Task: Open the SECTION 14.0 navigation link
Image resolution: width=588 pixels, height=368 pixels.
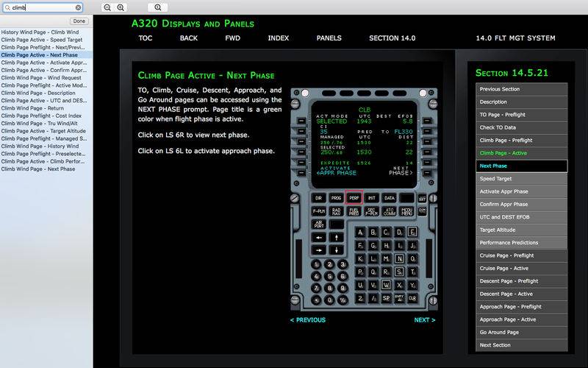Action: click(x=392, y=38)
